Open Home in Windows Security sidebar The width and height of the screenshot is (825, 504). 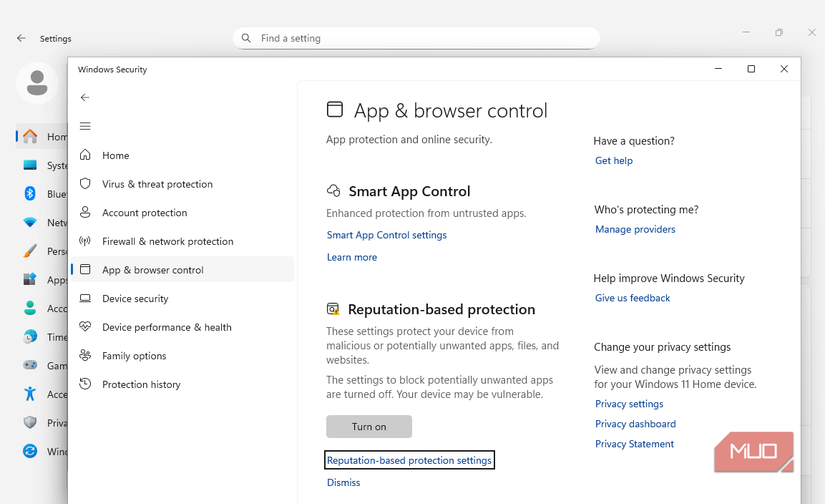point(183,155)
